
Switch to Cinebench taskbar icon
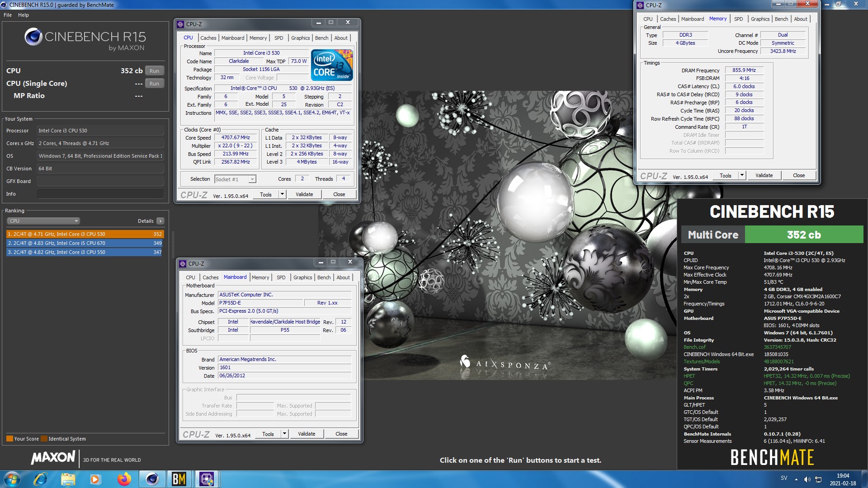152,479
